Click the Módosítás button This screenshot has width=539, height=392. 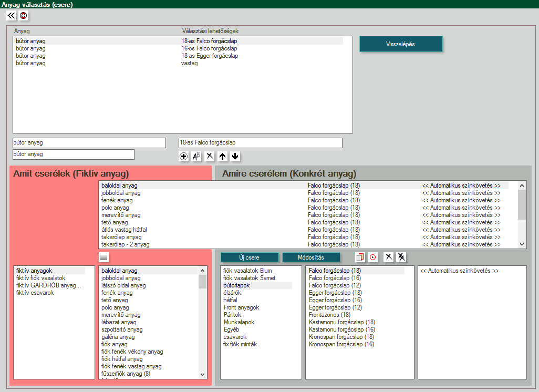[x=311, y=257]
